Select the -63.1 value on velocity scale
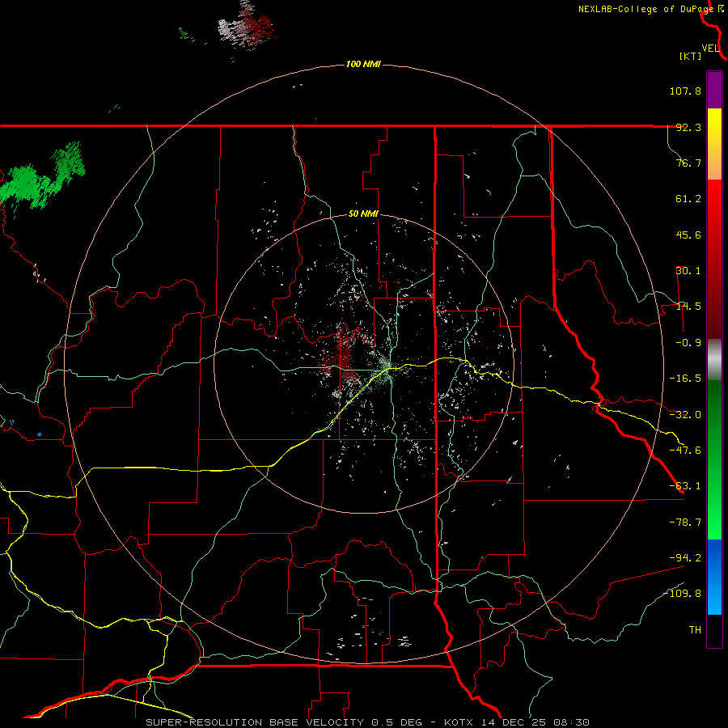Screen dimensions: 728x728 (x=685, y=486)
